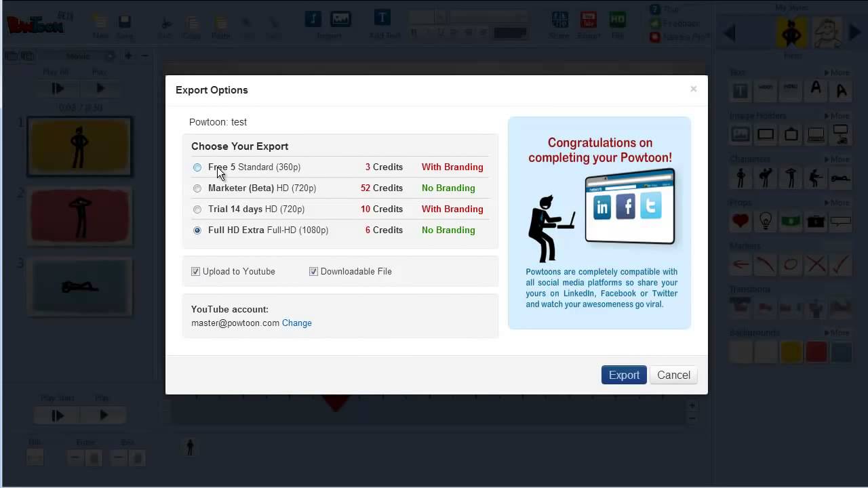
Task: Select the picture image holder icon
Action: pos(741,134)
